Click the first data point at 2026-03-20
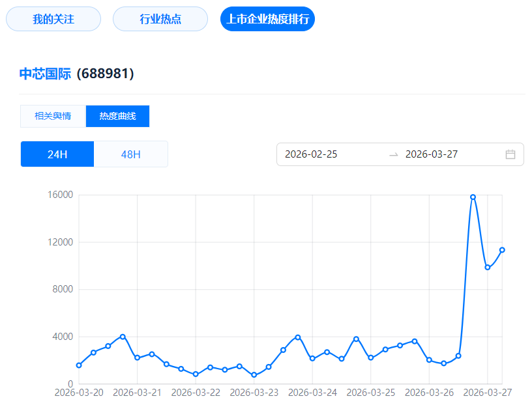 79,365
